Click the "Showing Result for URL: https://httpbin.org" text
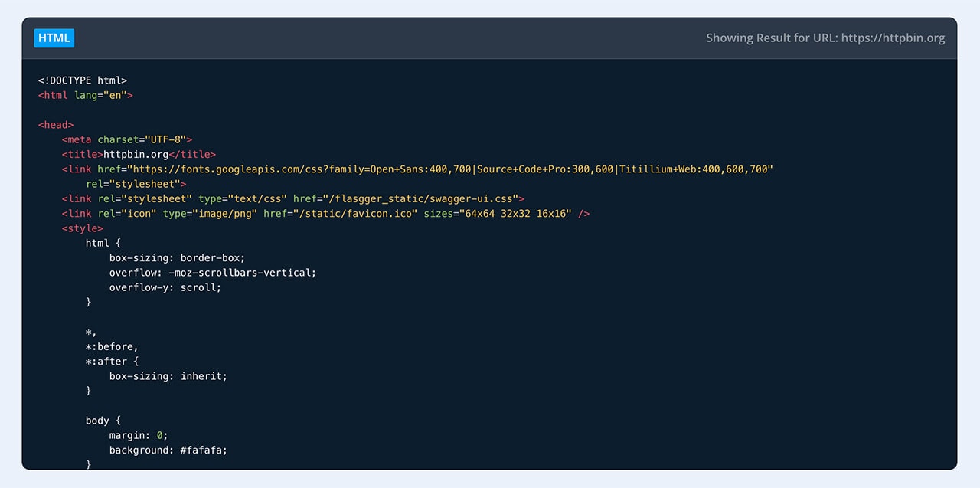Screen dimensions: 980x488 pyautogui.click(x=825, y=38)
